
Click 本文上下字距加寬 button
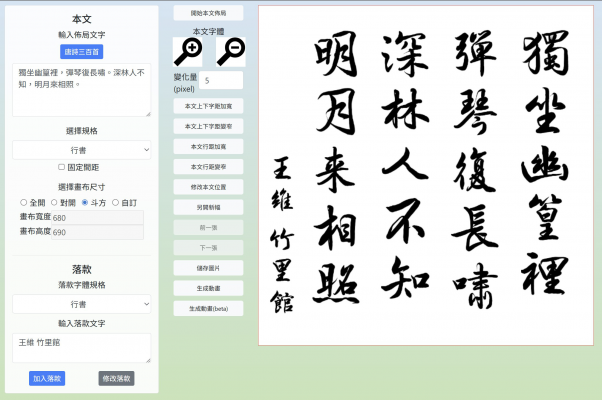tap(208, 104)
